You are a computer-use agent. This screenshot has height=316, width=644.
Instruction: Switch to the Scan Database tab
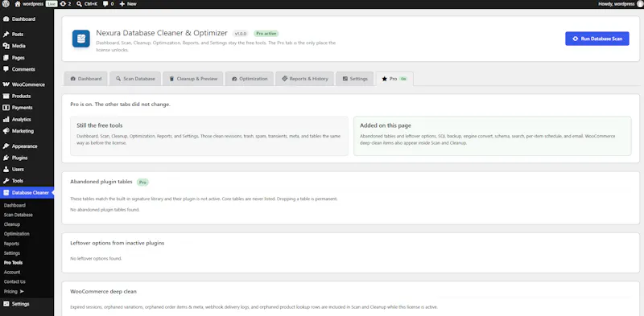coord(135,79)
